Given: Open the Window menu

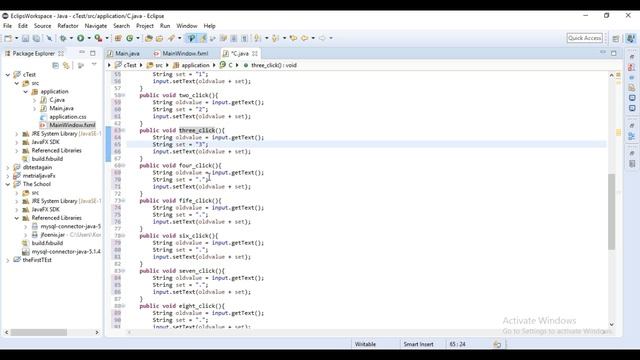Looking at the screenshot, I should [187, 26].
